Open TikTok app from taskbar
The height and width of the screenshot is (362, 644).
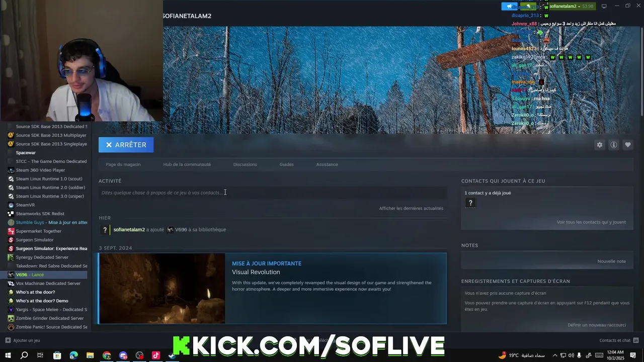[156, 355]
